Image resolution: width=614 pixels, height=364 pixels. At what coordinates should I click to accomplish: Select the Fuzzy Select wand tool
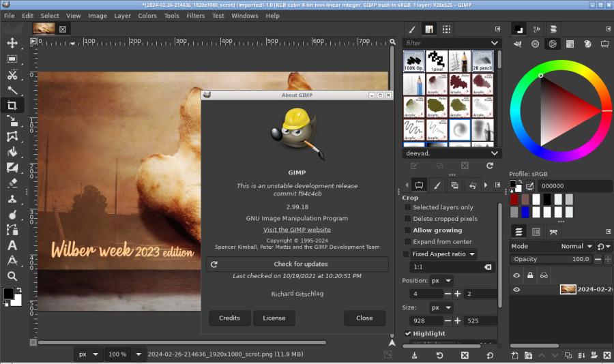pyautogui.click(x=12, y=91)
